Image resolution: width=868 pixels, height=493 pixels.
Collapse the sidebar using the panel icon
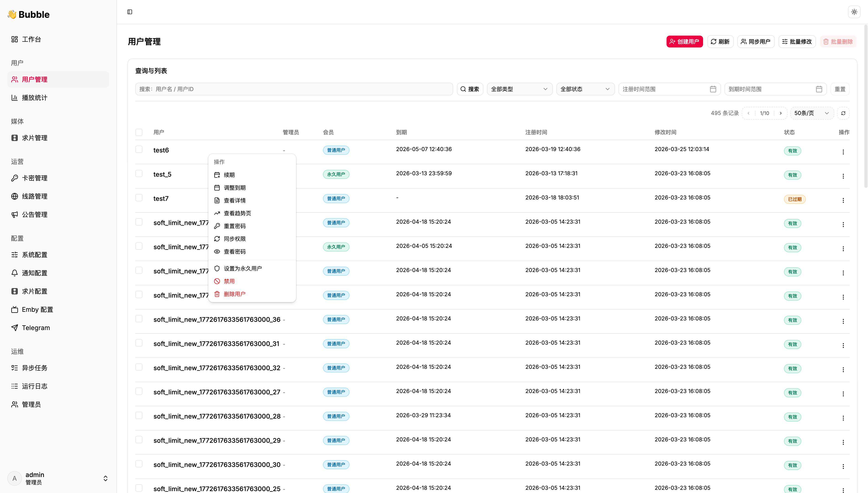pos(130,12)
